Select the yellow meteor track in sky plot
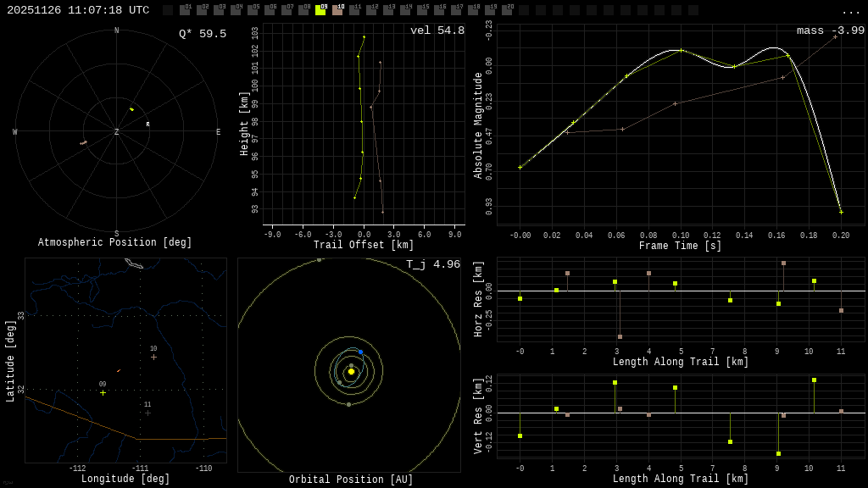 click(x=131, y=109)
